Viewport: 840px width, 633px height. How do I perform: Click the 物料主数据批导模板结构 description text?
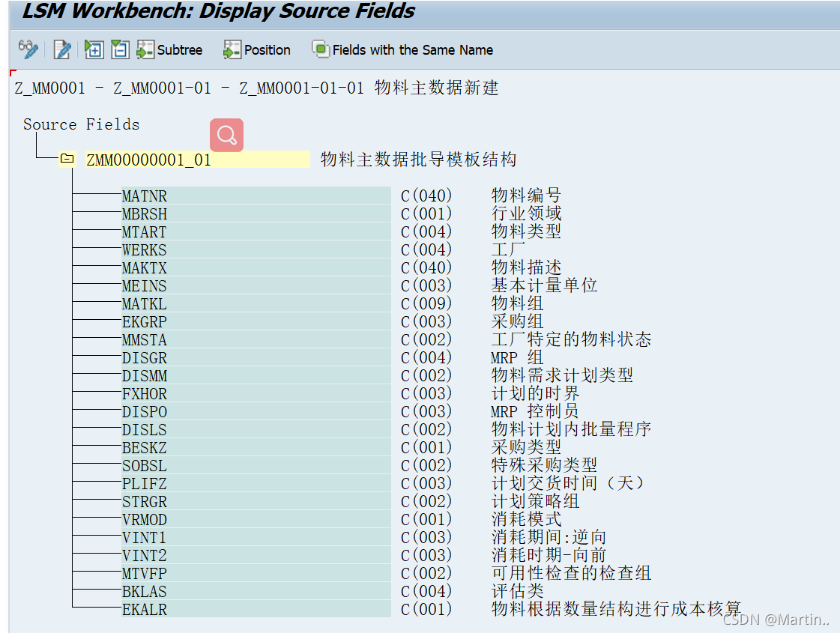[x=418, y=159]
